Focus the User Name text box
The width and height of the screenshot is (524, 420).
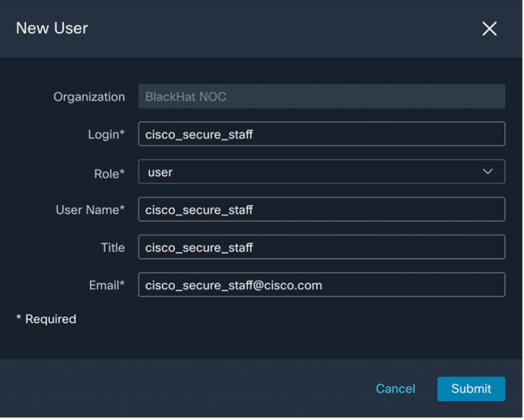321,210
